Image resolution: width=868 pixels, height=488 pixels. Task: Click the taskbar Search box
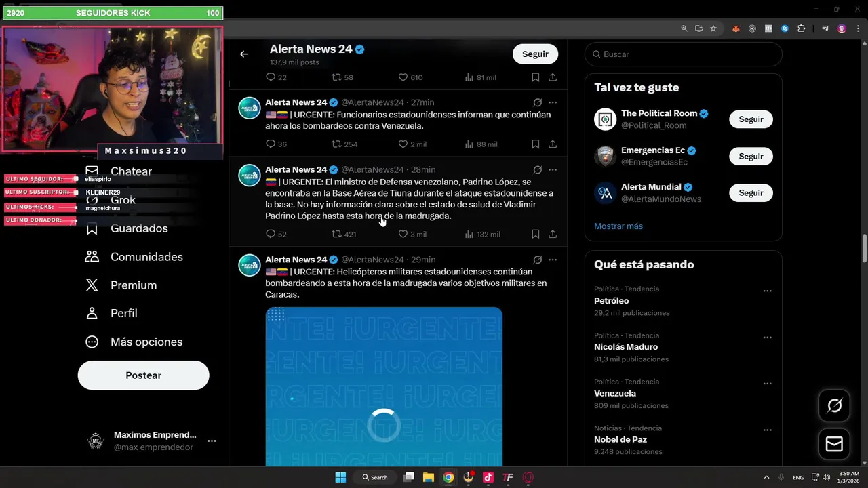click(375, 477)
